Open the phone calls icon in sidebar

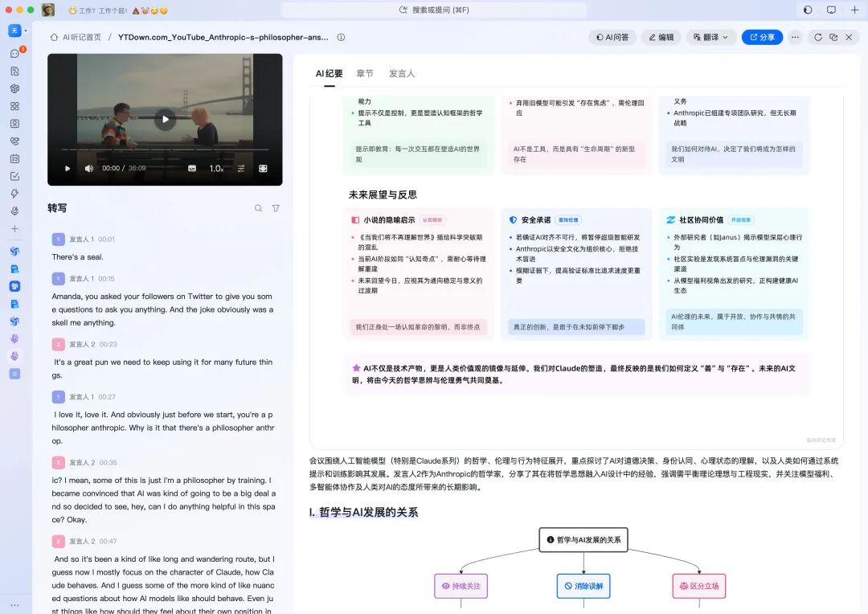[15, 141]
